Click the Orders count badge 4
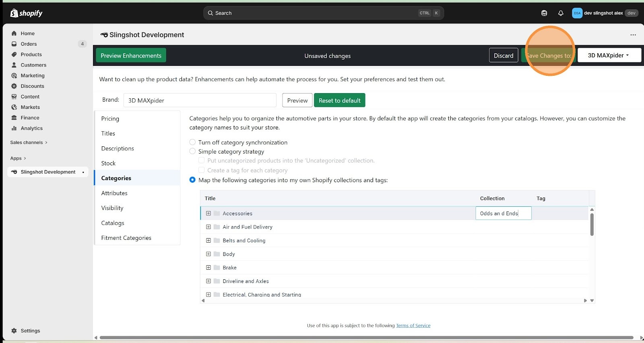 pos(82,44)
